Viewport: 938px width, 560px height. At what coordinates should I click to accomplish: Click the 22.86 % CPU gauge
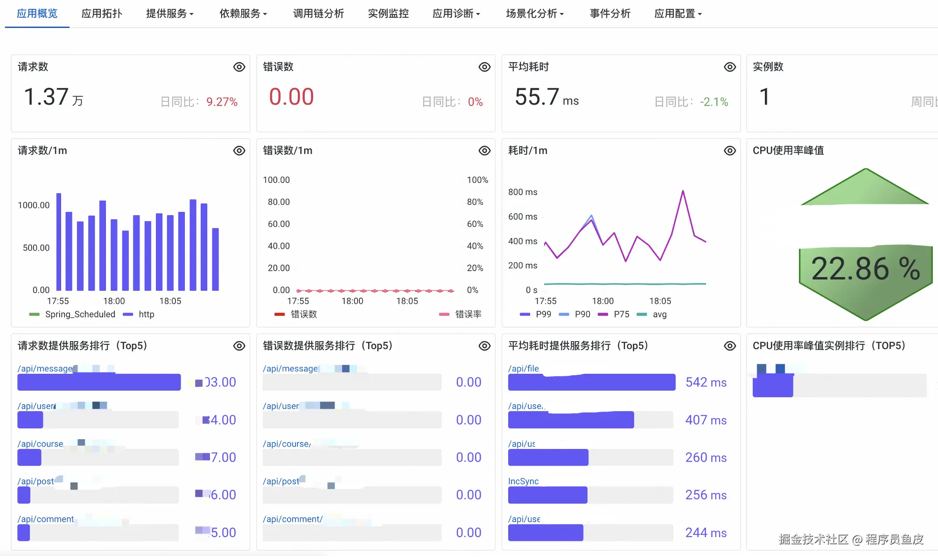click(865, 269)
